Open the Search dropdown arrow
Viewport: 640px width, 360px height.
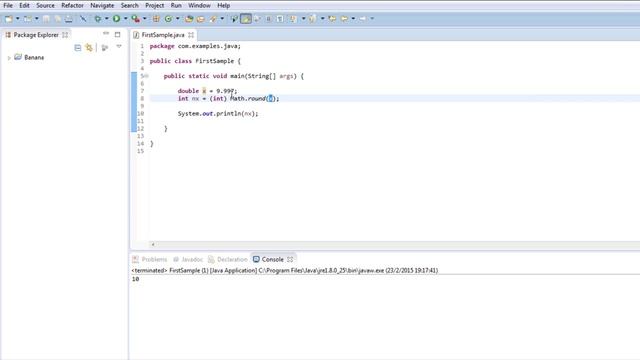[x=222, y=19]
